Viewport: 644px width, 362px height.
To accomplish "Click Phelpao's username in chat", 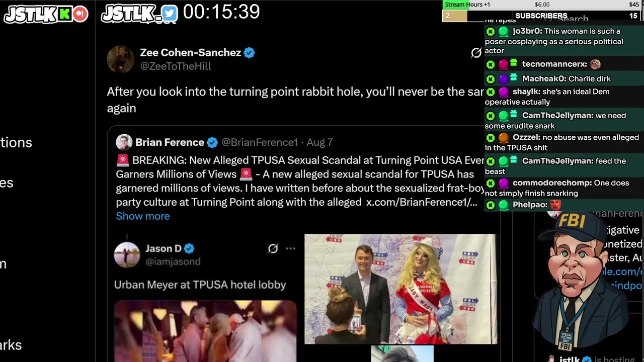I will tap(530, 205).
